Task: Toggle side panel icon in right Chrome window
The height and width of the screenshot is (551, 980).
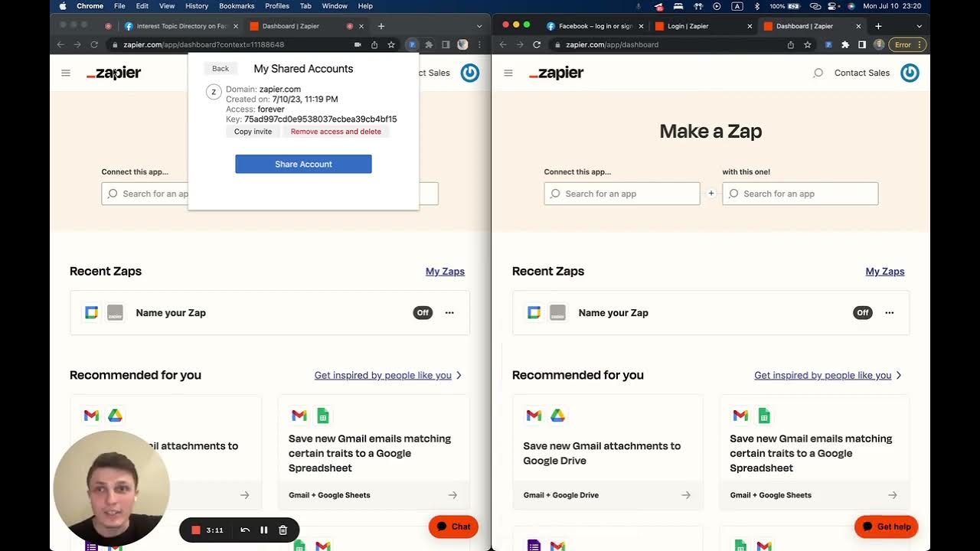Action: [x=862, y=44]
